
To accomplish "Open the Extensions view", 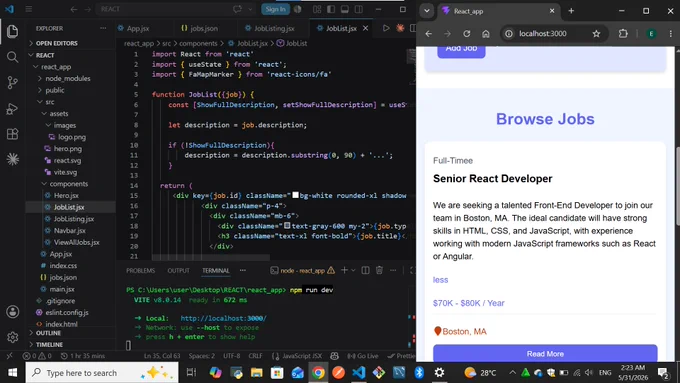I will coord(13,134).
